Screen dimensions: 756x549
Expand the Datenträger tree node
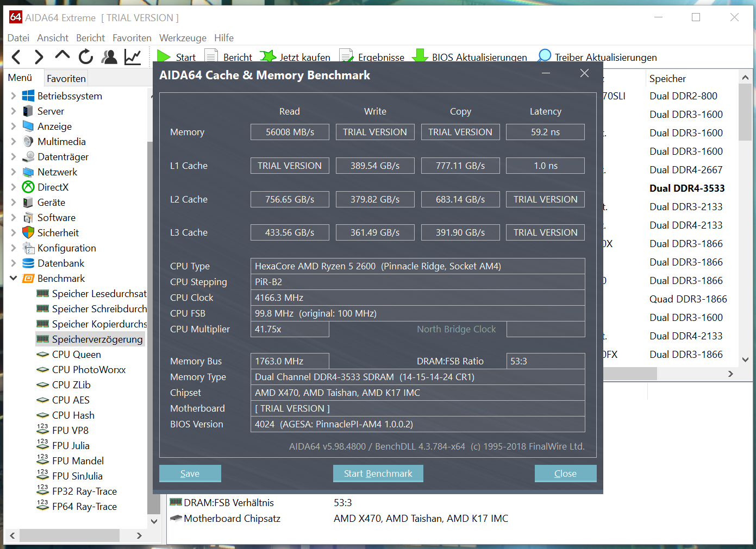14,157
